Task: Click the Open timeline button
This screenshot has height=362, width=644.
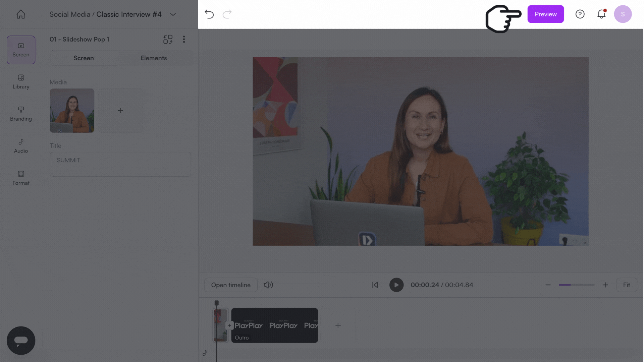Action: pos(231,285)
